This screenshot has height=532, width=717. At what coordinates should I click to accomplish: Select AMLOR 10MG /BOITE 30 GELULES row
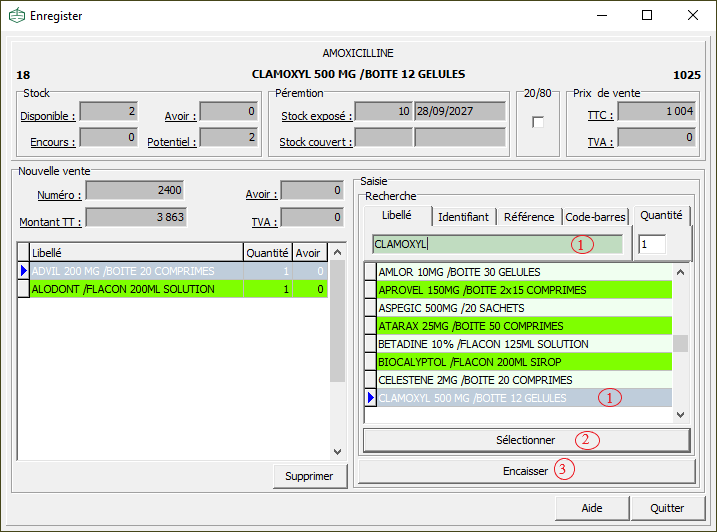pos(524,272)
